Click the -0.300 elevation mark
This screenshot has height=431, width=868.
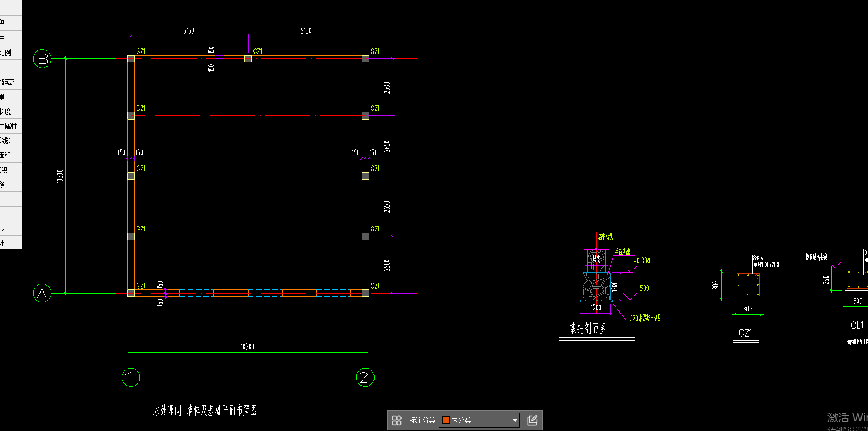(x=642, y=261)
